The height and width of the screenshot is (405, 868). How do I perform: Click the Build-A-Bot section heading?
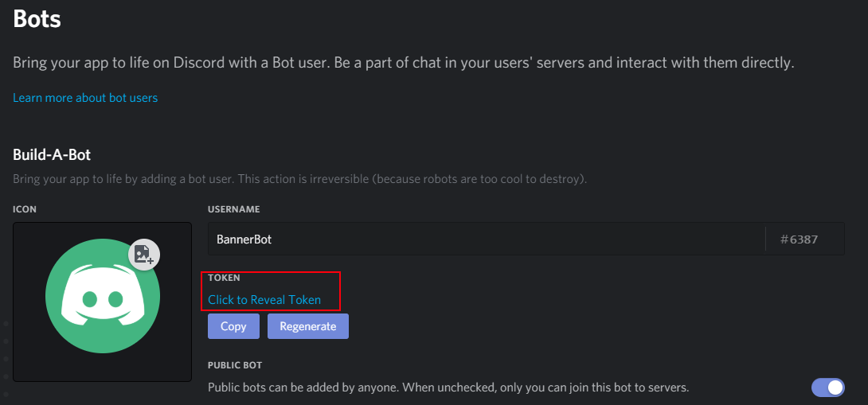point(52,155)
